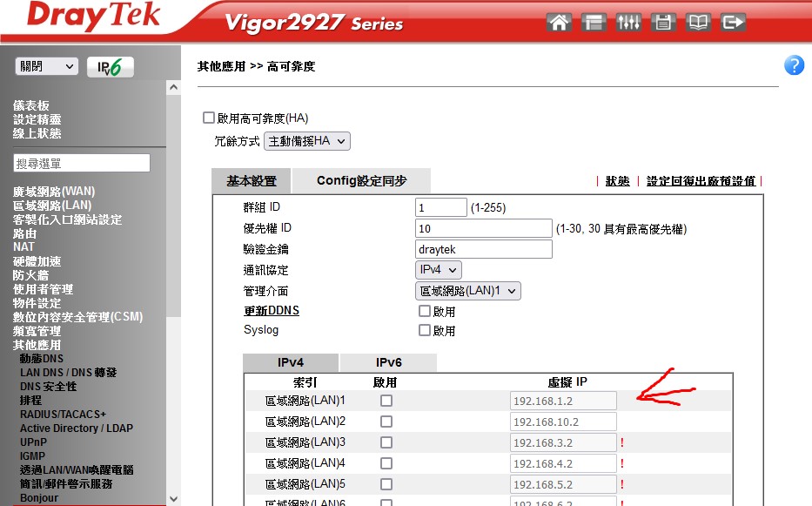
Task: Open the 冗餘方式 主動備援HA dropdown
Action: click(x=306, y=141)
